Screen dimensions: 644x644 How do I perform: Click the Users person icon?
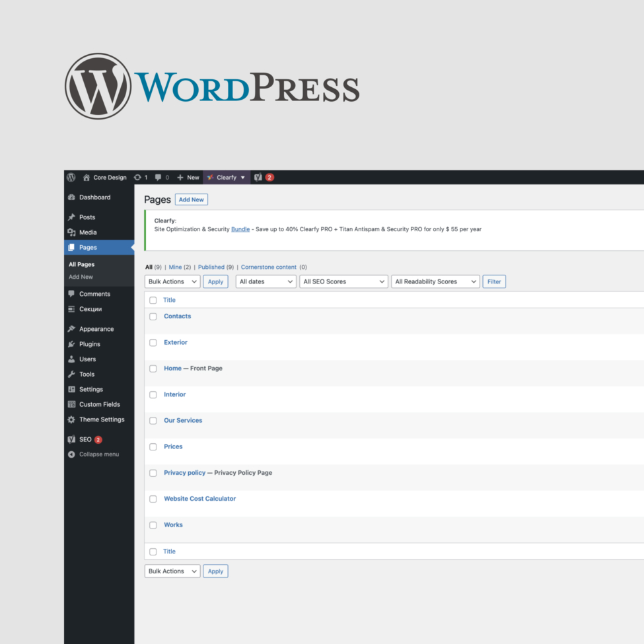(x=71, y=359)
